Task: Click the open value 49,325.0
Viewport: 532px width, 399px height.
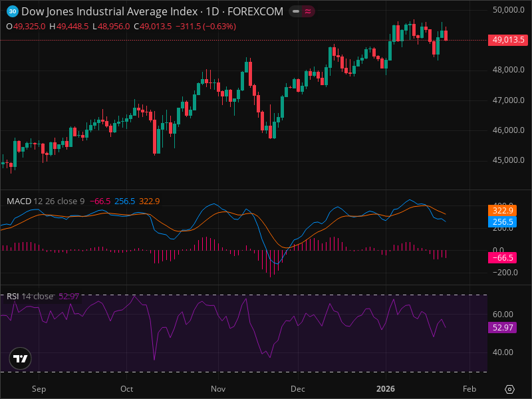Action: (x=29, y=27)
